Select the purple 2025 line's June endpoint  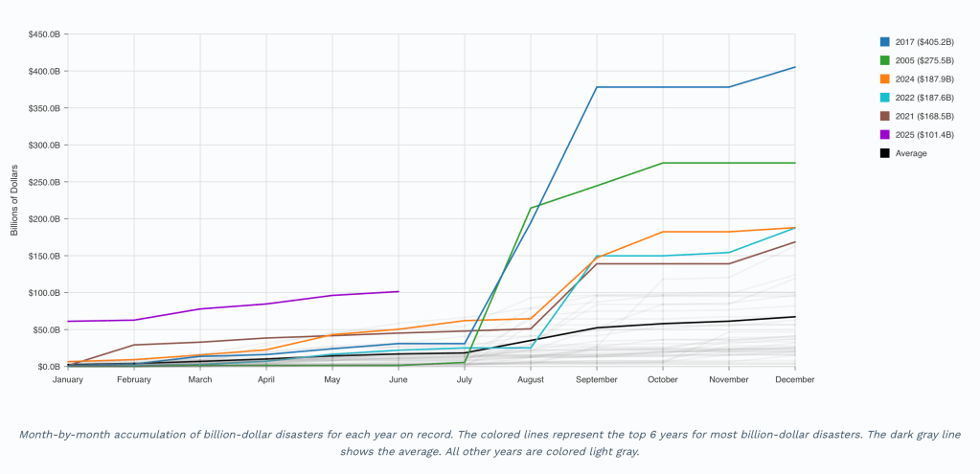pos(398,291)
